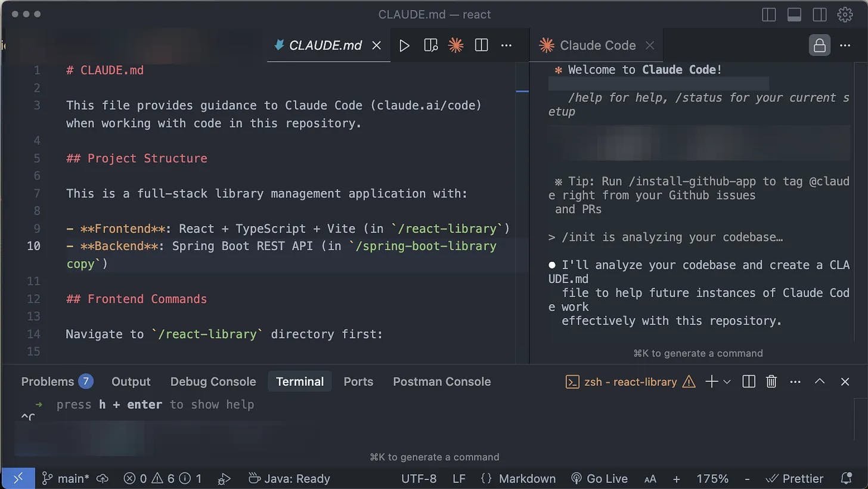Open editor More Actions menu
868x489 pixels.
point(506,45)
